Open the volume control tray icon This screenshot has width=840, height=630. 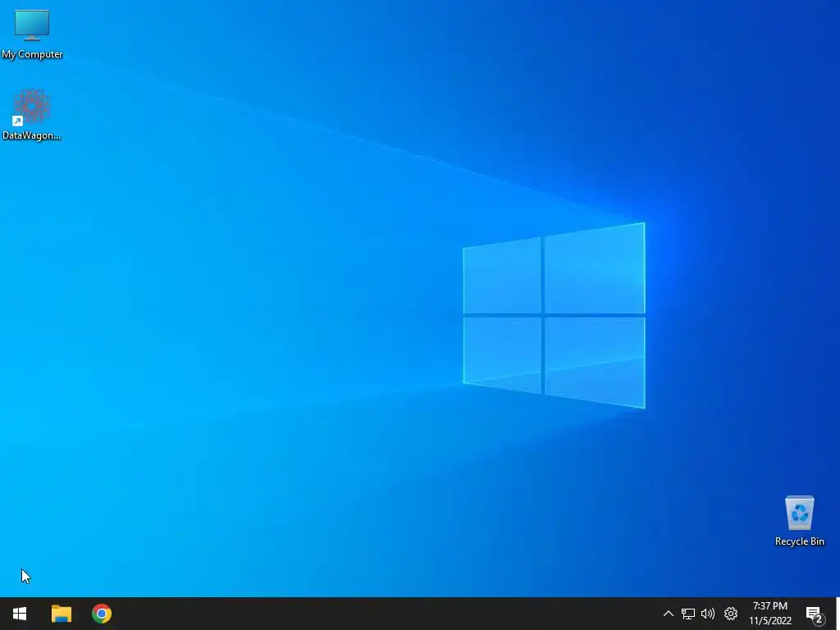point(708,614)
